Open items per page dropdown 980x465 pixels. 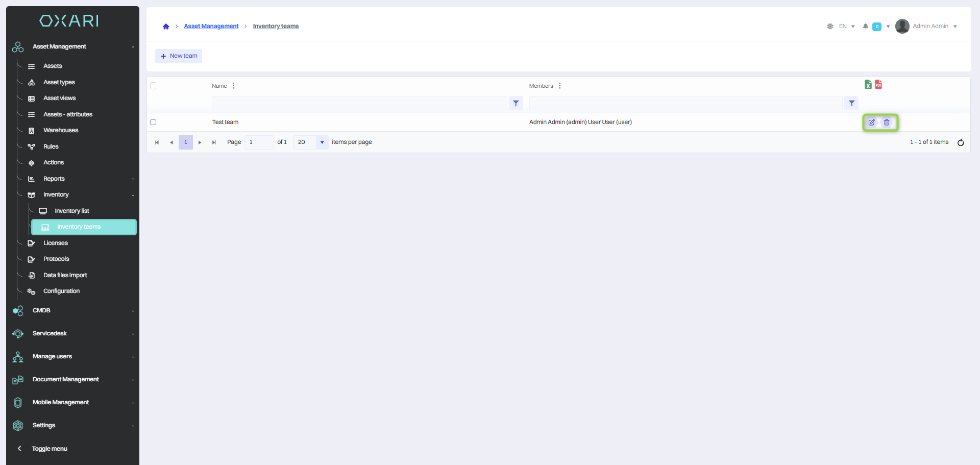(x=322, y=142)
